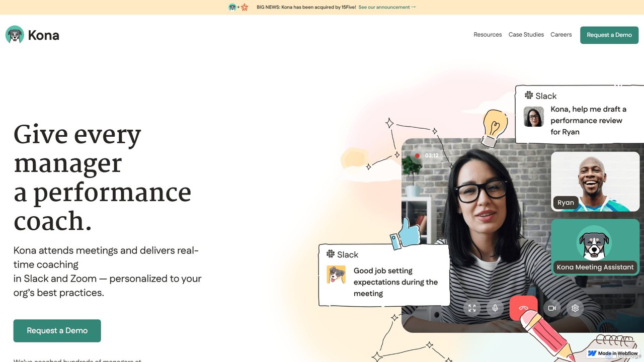Click the Made in Webflow badge
This screenshot has height=362, width=644.
[613, 353]
